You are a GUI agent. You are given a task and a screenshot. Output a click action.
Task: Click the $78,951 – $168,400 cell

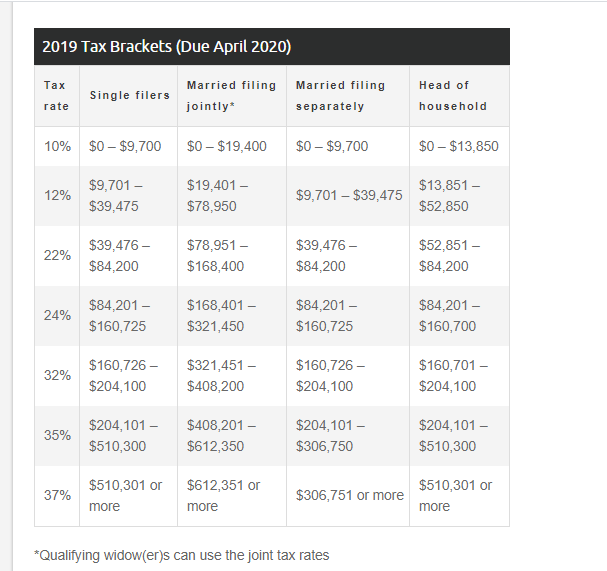[215, 256]
